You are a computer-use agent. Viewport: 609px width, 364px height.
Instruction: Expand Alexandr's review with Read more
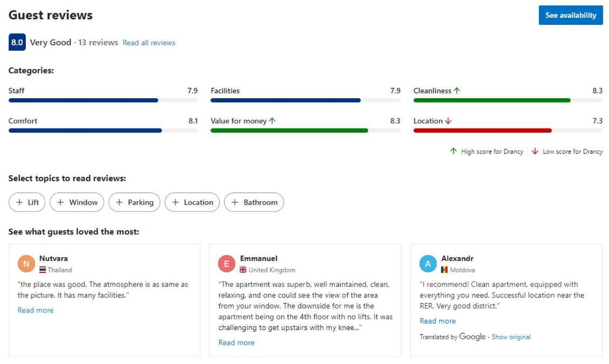(x=438, y=321)
